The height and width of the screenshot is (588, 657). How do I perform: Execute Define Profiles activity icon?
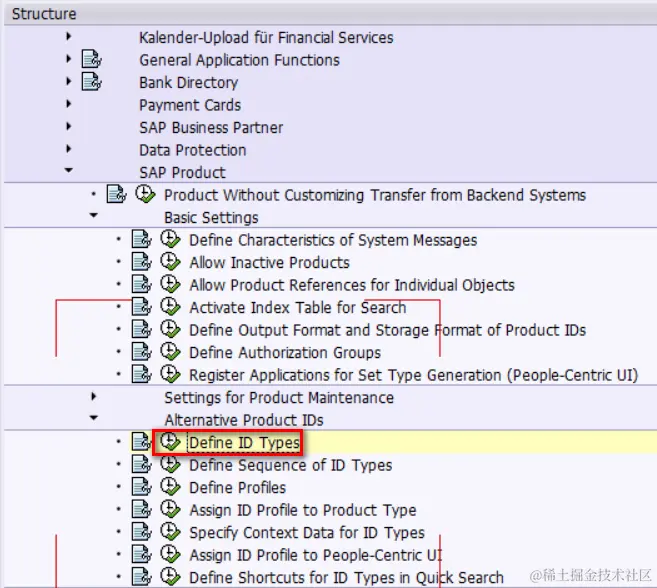tap(170, 487)
